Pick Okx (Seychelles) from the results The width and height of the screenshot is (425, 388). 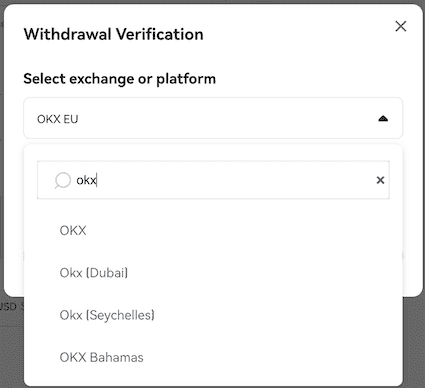[213, 315]
